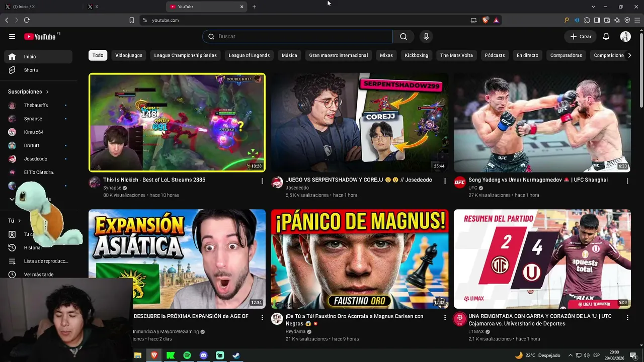644x362 pixels.
Task: Go to the YouTube logo home link
Action: coord(40,37)
